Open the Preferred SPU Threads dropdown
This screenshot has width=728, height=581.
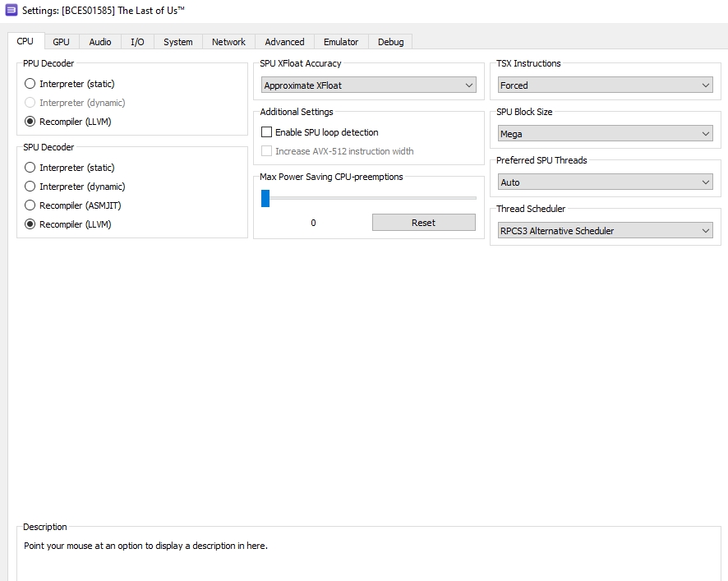[606, 182]
